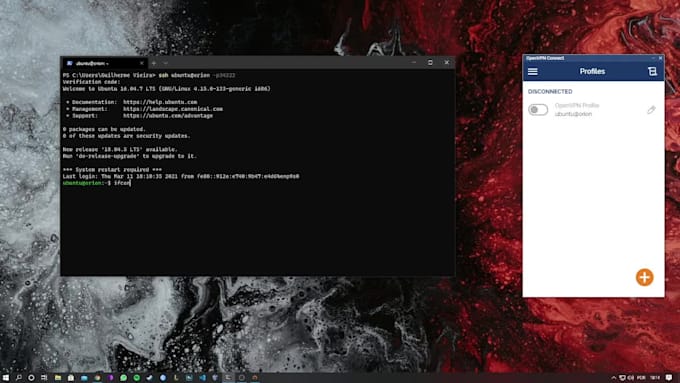Open the Windows Start menu
680x383 pixels.
pos(6,378)
